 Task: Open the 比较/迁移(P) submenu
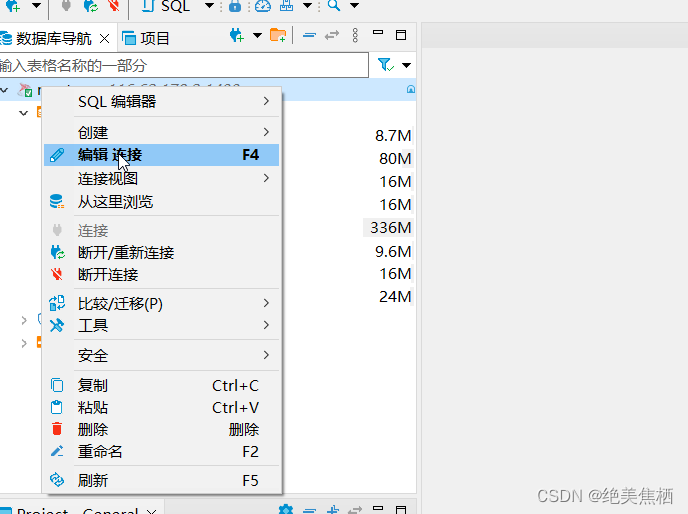click(x=161, y=303)
